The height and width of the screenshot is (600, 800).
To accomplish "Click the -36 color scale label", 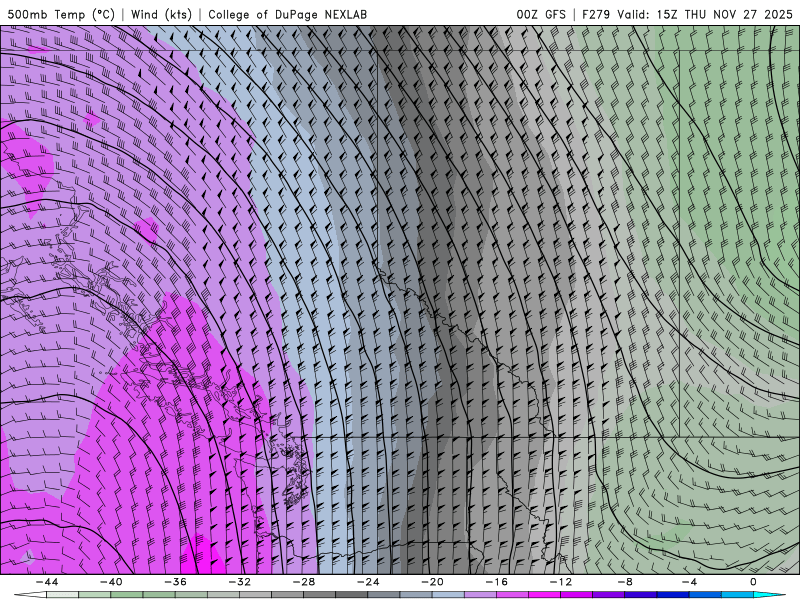I will 176,582.
